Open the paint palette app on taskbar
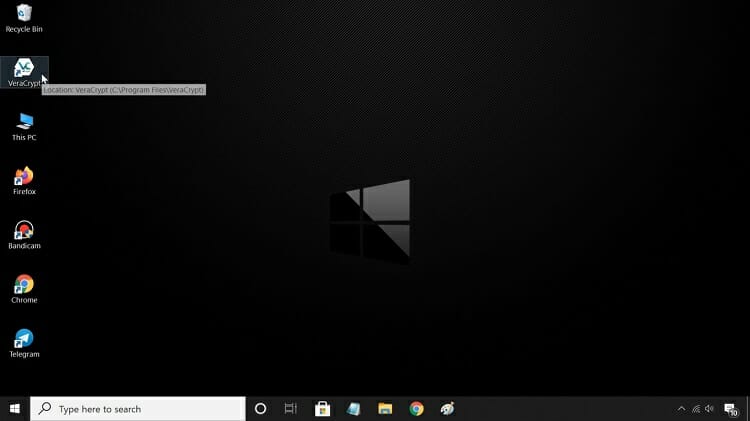Screen dimensions: 750x421 pyautogui.click(x=447, y=409)
